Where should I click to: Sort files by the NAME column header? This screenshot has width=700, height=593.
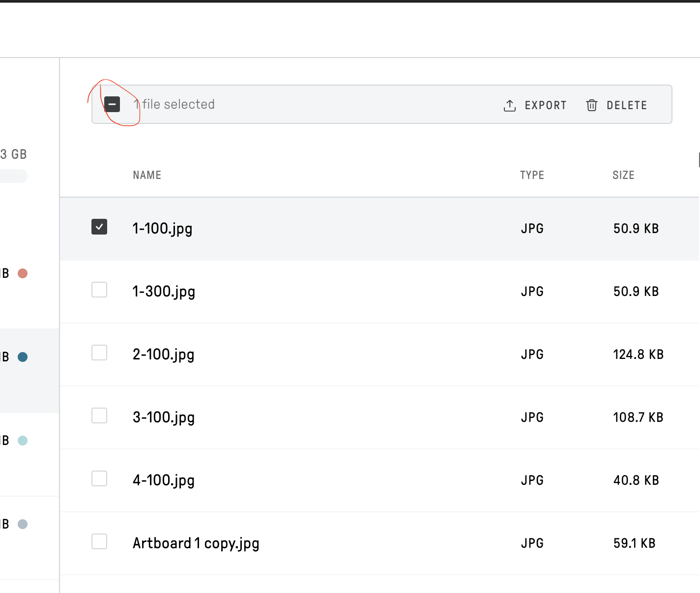coord(147,175)
